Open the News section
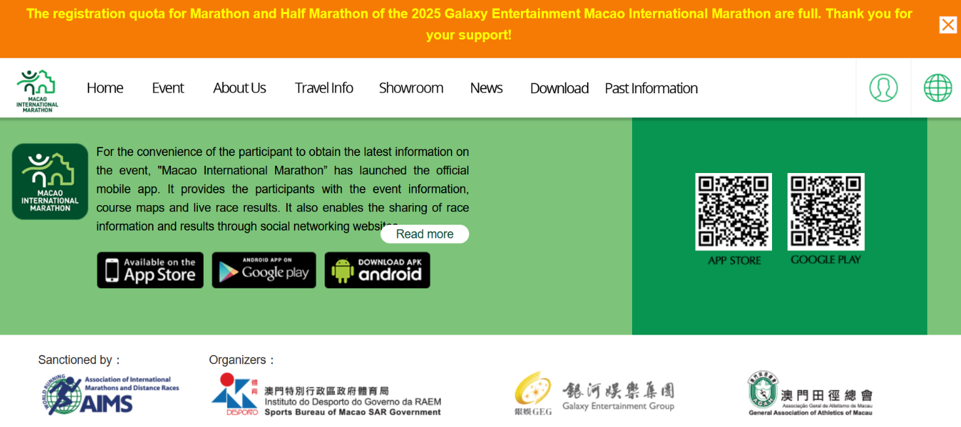 [x=486, y=88]
